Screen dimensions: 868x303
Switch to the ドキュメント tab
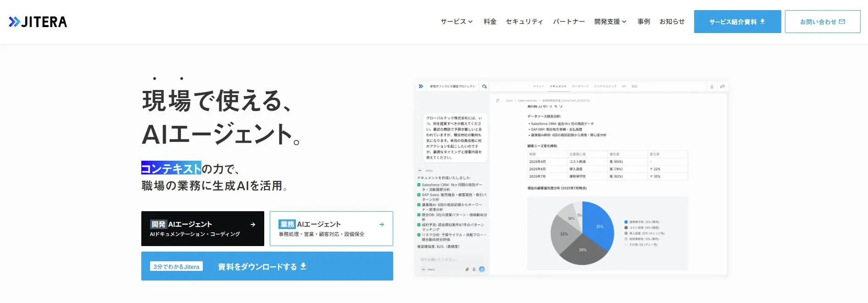point(558,86)
